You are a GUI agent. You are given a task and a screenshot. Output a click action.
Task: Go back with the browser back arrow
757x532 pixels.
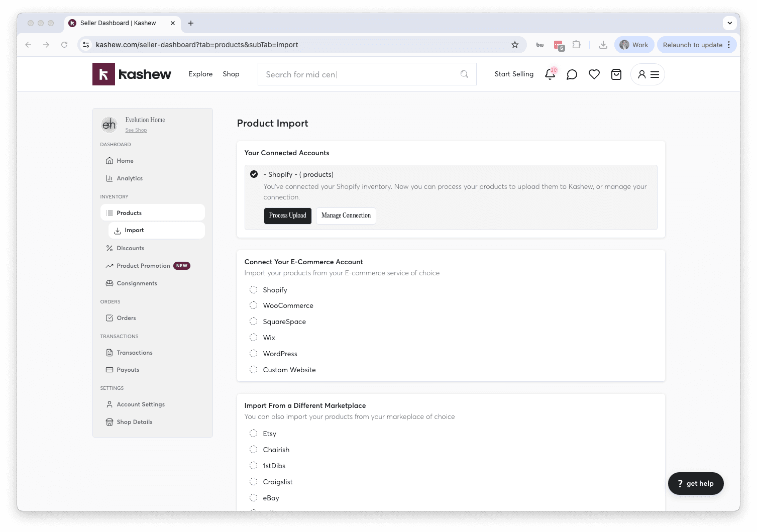point(28,45)
